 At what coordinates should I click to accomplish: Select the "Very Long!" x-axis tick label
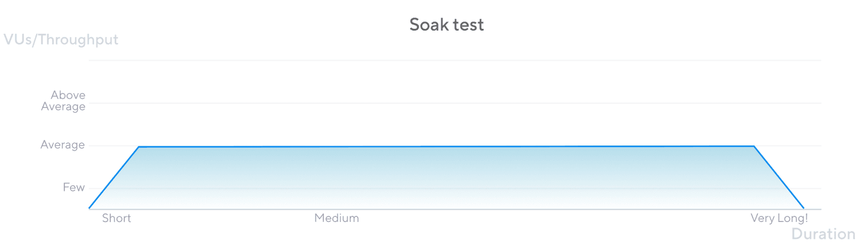[x=779, y=218]
